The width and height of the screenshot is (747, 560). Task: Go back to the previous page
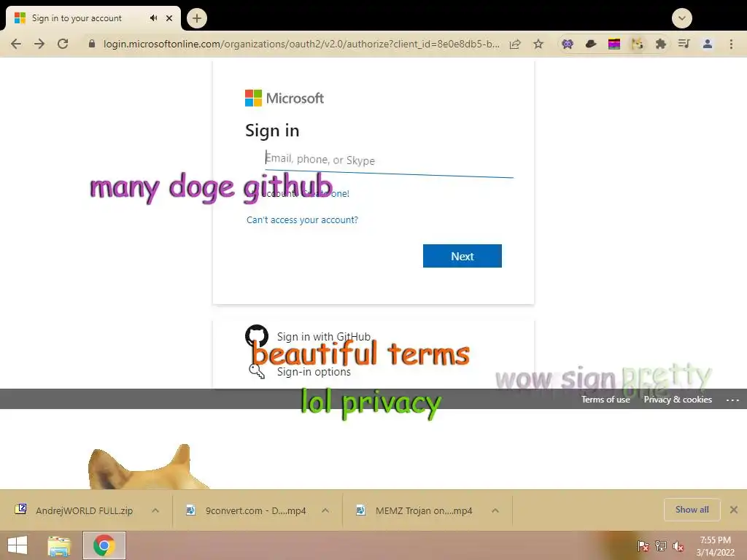pos(16,44)
